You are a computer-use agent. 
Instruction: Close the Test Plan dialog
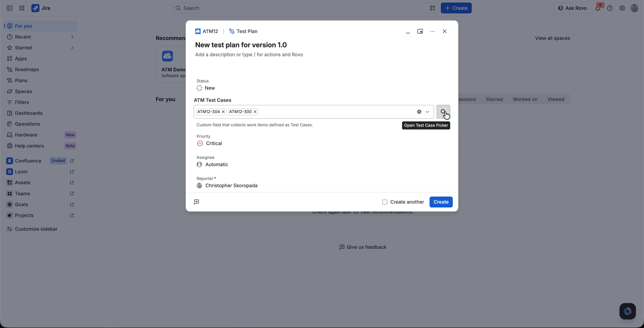click(444, 31)
